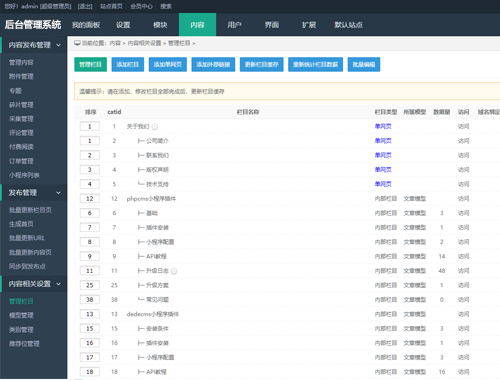Click the 批量编辑 button
Screen dimensions: 500x380
point(364,65)
